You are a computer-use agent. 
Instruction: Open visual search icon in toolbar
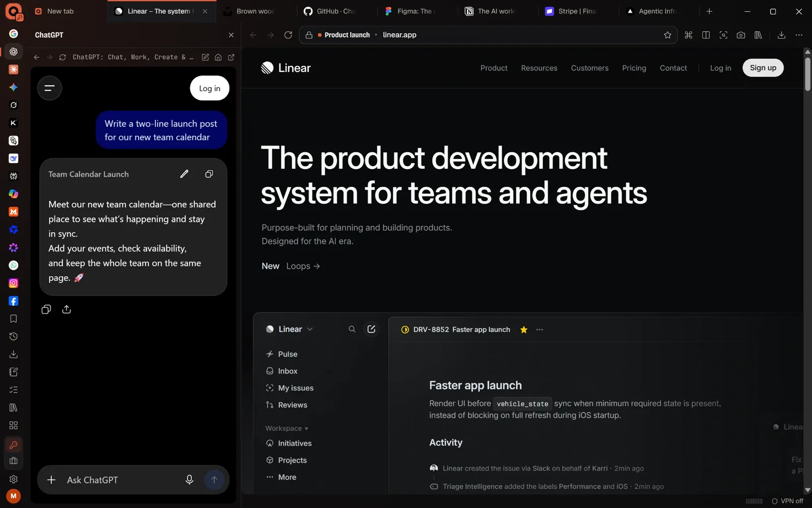coord(724,35)
